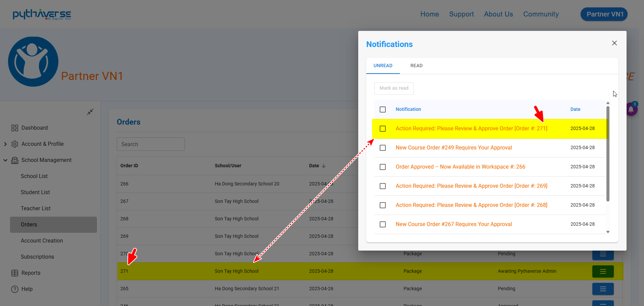Check the Order #: 269 notification checkbox
Screen dimensions: 644x306
coord(383,186)
